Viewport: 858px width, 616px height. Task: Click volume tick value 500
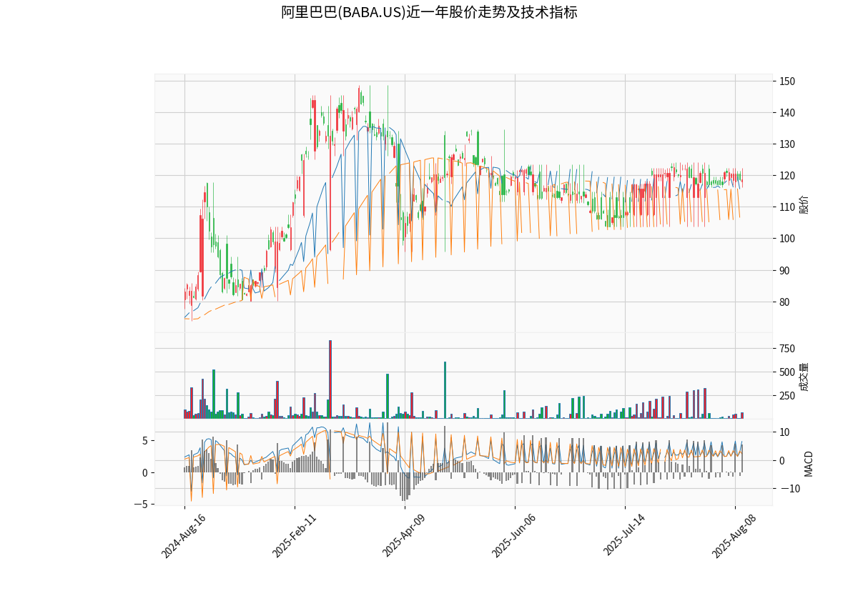[x=787, y=372]
